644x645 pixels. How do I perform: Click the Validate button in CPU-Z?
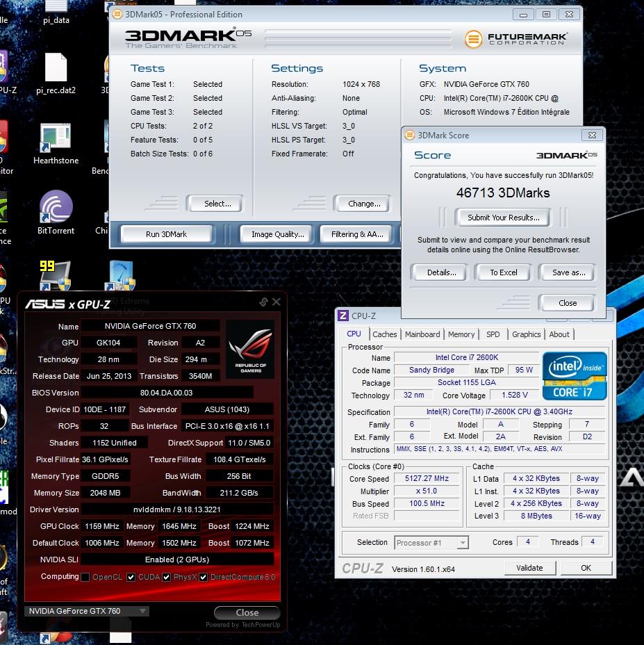pos(530,568)
